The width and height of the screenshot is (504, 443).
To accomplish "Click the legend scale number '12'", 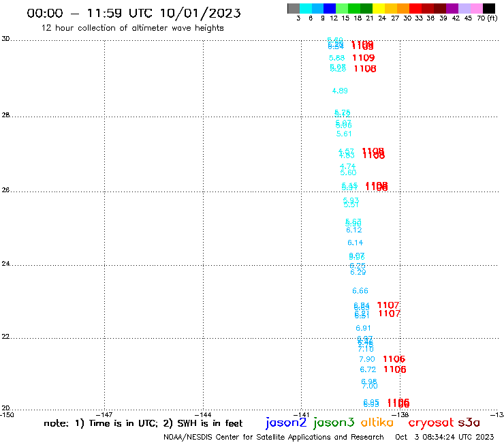I will click(334, 18).
